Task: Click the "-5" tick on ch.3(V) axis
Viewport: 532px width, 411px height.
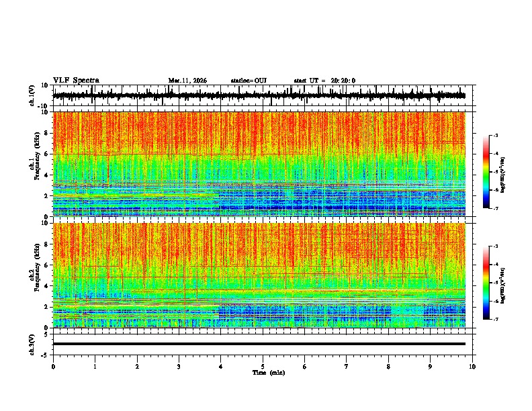Action: point(46,355)
